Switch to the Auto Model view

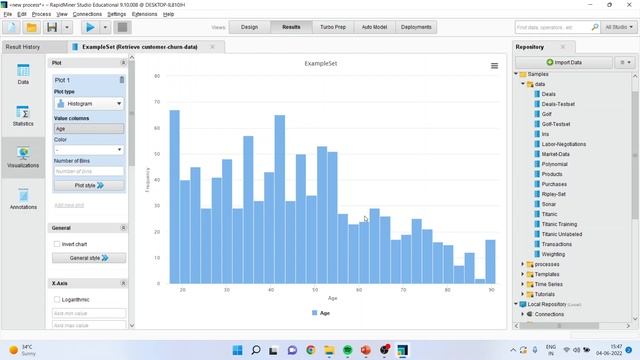click(x=374, y=27)
